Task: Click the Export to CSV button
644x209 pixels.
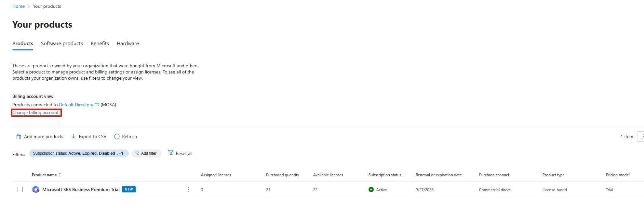Action: [x=89, y=137]
